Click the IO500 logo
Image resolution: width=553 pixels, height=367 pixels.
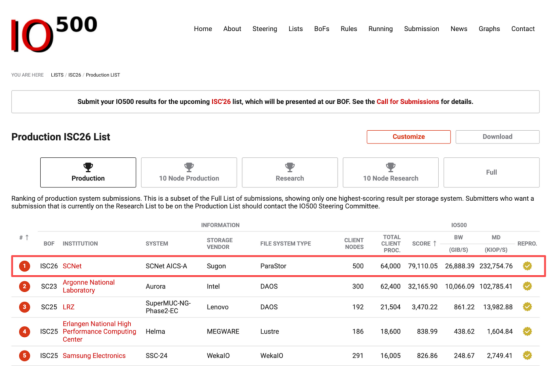click(x=54, y=34)
